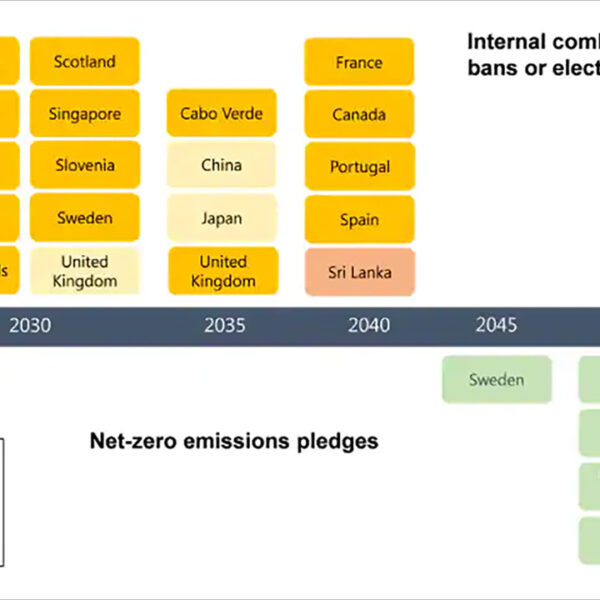Viewport: 600px width, 600px height.
Task: Select the 2045 label on the timeline
Action: (x=496, y=325)
